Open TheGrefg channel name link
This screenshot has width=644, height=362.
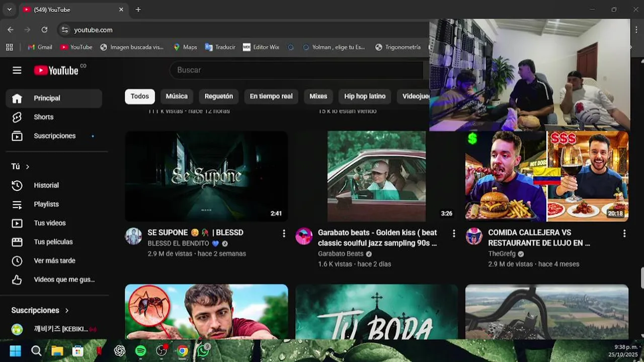tap(502, 254)
